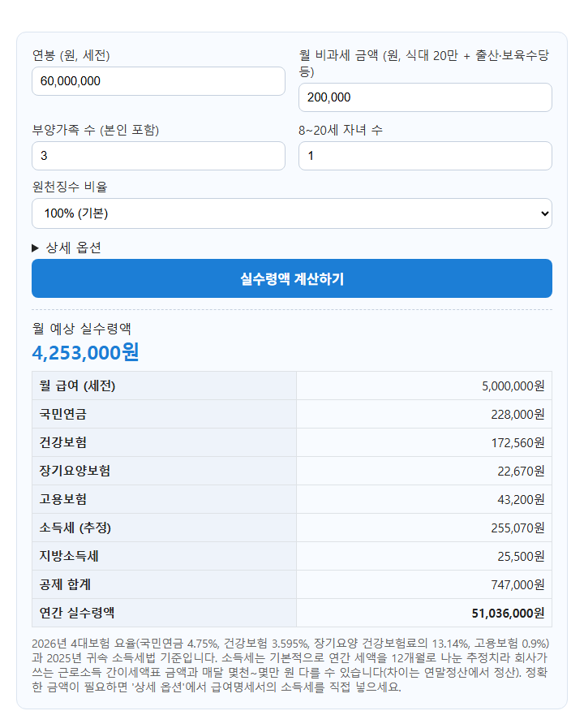Click the 255,070원 value cell
The height and width of the screenshot is (728, 584).
[x=424, y=528]
